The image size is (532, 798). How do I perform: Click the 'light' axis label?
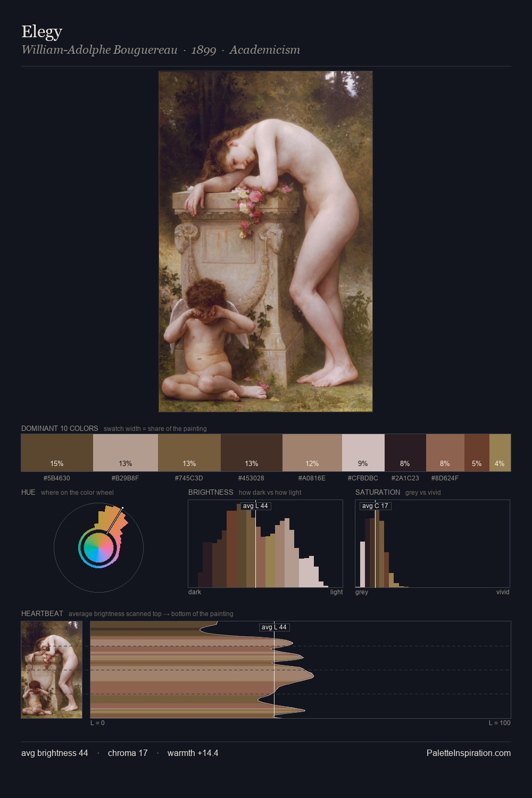(x=336, y=592)
